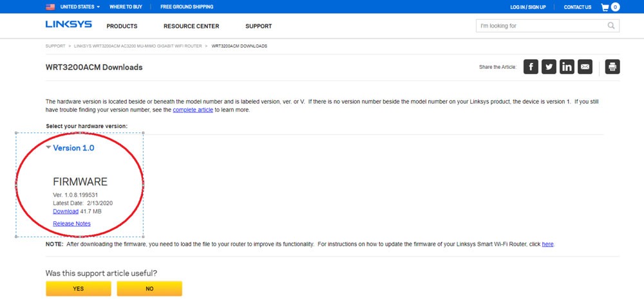Open Log In / Sign Up
Image resolution: width=644 pixels, height=299 pixels.
point(528,7)
